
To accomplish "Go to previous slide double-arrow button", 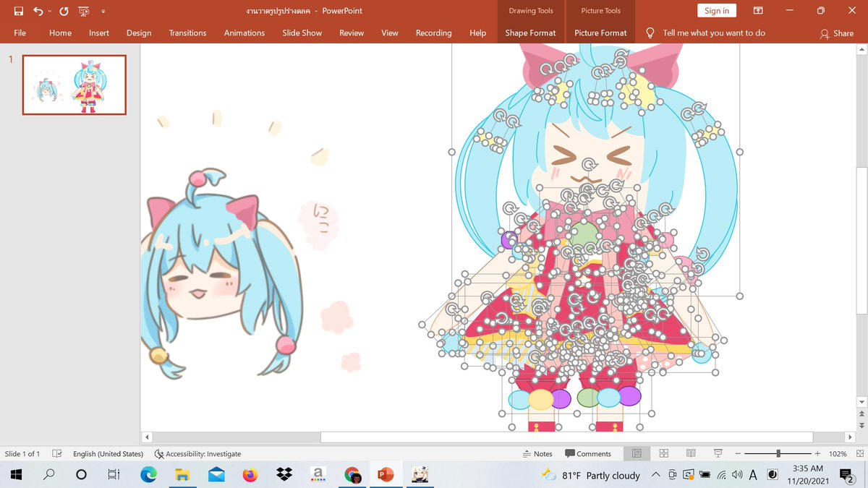I will 861,414.
